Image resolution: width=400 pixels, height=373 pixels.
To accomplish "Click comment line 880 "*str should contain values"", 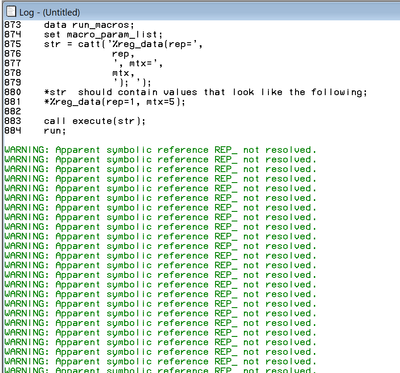I will [x=185, y=92].
